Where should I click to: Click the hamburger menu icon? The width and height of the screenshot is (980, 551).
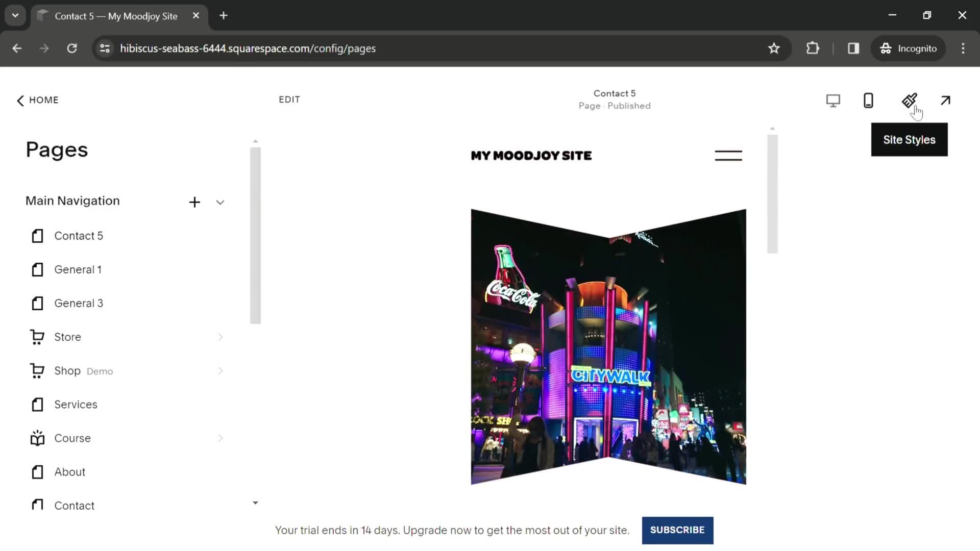point(728,156)
